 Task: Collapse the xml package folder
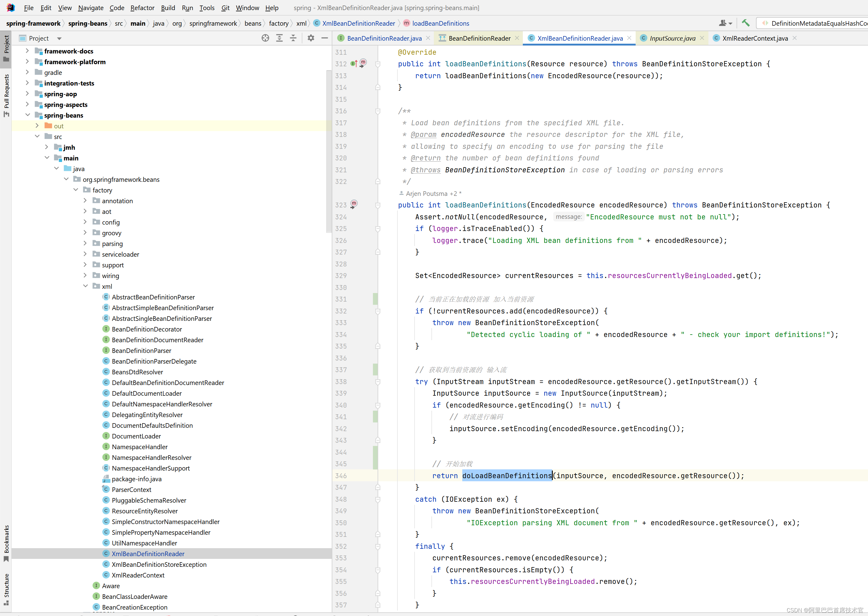pyautogui.click(x=85, y=286)
